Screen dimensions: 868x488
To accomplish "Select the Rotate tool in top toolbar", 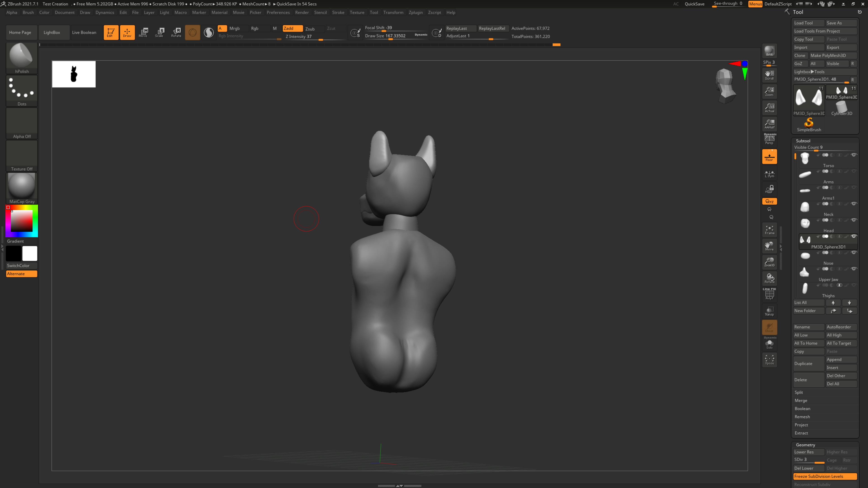I will (176, 32).
